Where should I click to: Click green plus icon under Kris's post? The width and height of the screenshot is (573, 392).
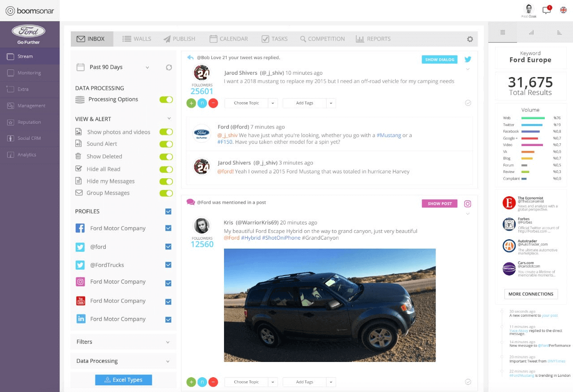[x=191, y=382]
